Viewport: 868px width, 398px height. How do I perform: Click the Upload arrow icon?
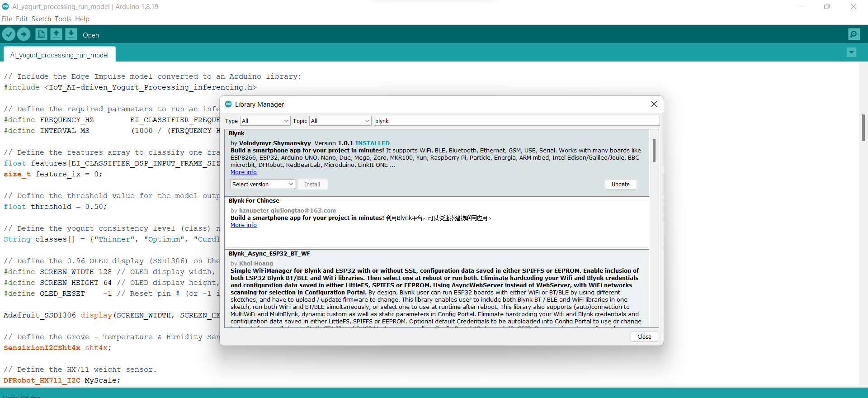point(24,34)
